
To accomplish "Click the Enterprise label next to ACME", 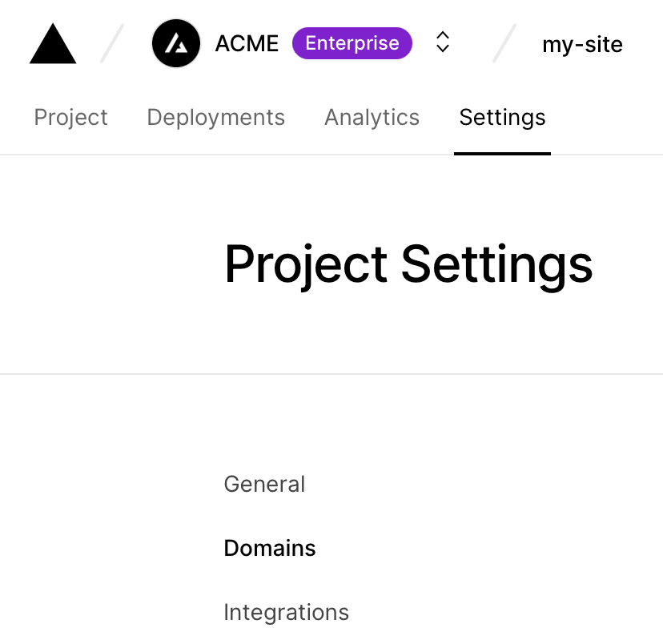I will [x=352, y=43].
